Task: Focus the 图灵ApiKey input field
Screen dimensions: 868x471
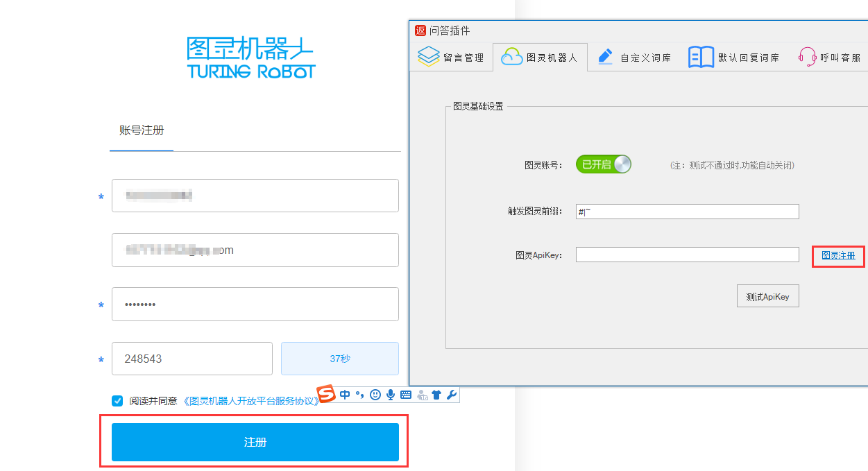Action: tap(688, 255)
